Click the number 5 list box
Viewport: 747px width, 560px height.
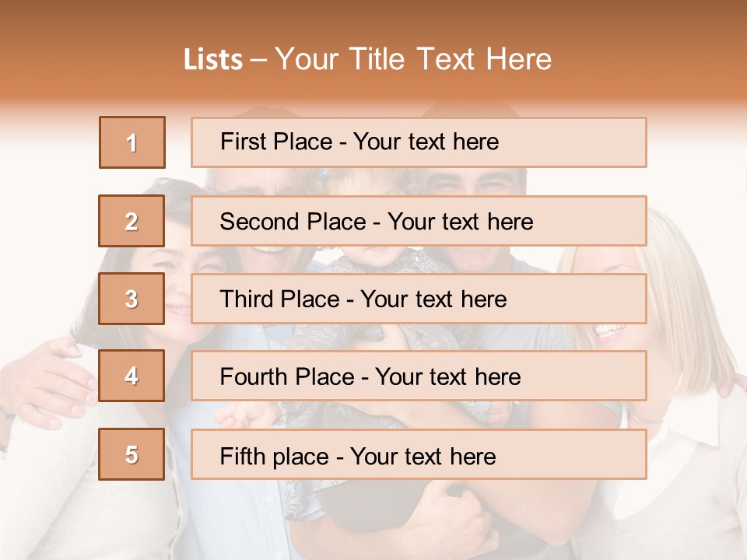point(132,455)
